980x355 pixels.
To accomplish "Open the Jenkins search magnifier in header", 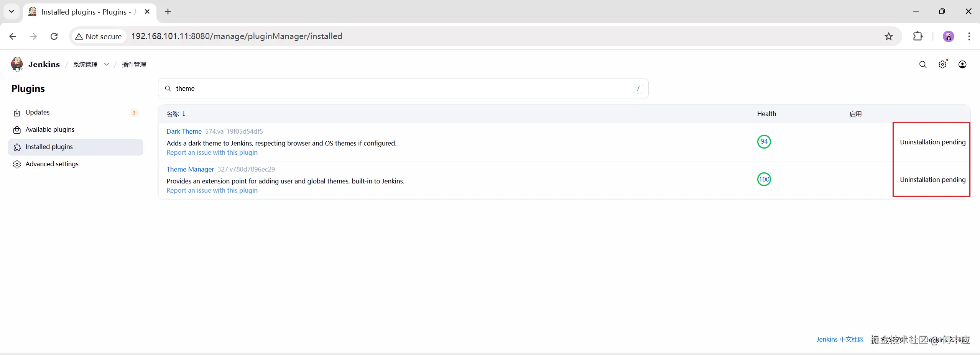I will click(923, 64).
